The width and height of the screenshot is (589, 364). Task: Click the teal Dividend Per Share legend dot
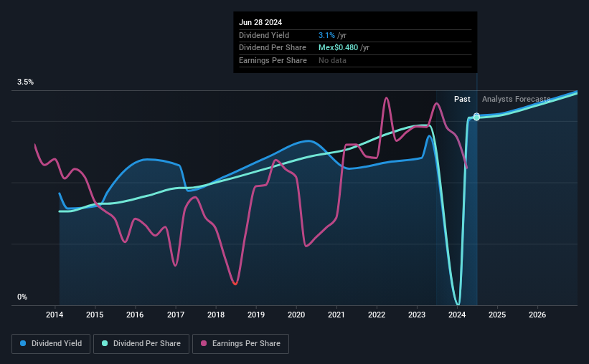(105, 343)
